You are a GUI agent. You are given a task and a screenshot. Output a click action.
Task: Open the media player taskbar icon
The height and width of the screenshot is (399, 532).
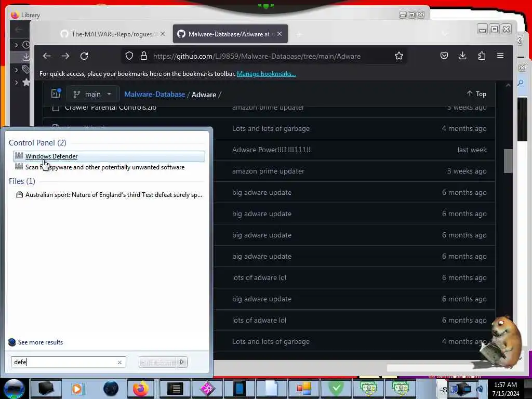coord(77,389)
